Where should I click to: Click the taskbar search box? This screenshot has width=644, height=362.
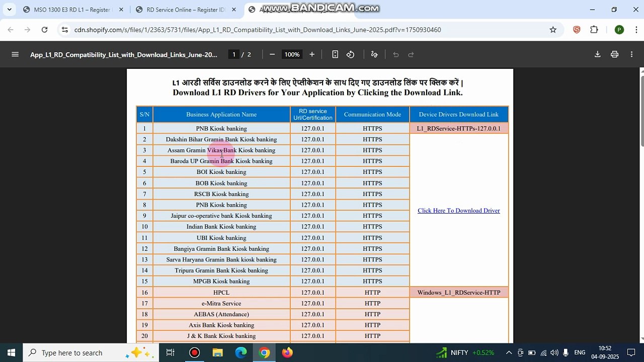pos(91,353)
